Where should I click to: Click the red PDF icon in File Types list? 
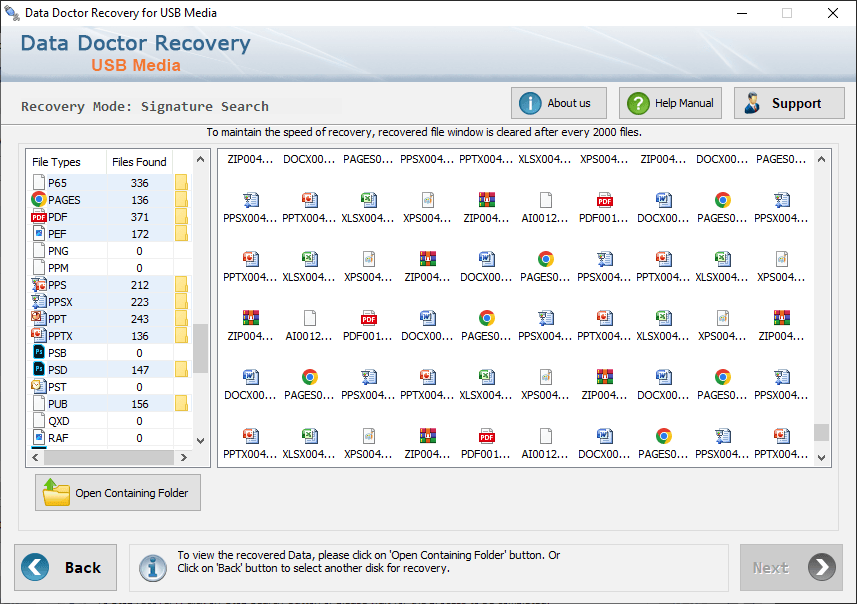[x=38, y=216]
